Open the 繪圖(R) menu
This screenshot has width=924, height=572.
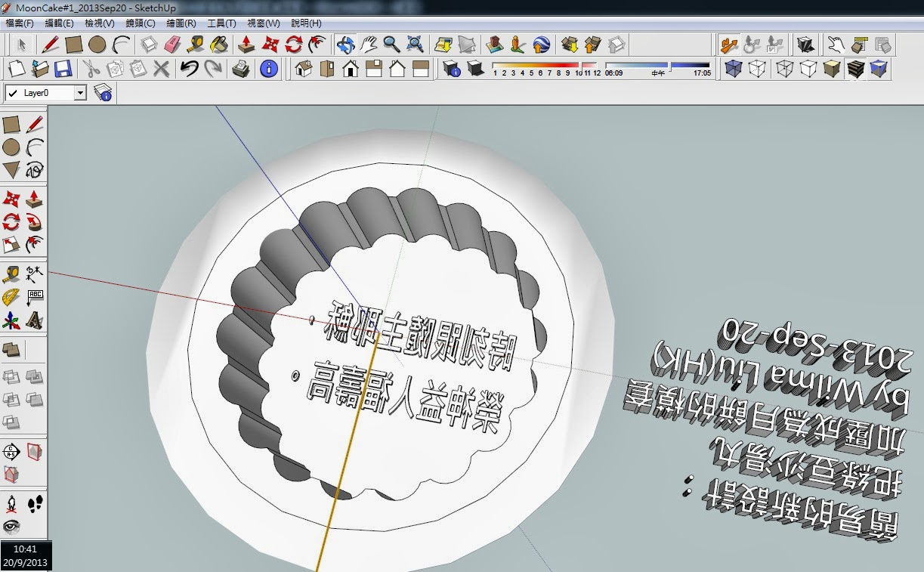(x=181, y=23)
